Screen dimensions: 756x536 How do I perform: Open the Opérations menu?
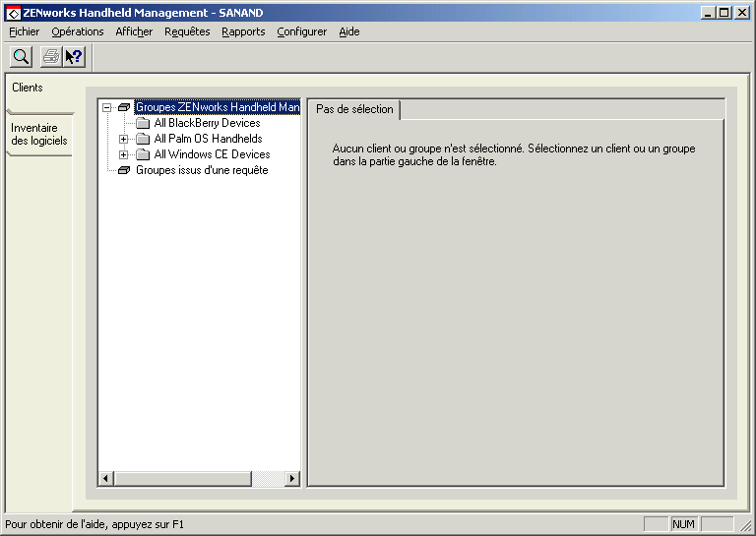point(78,31)
